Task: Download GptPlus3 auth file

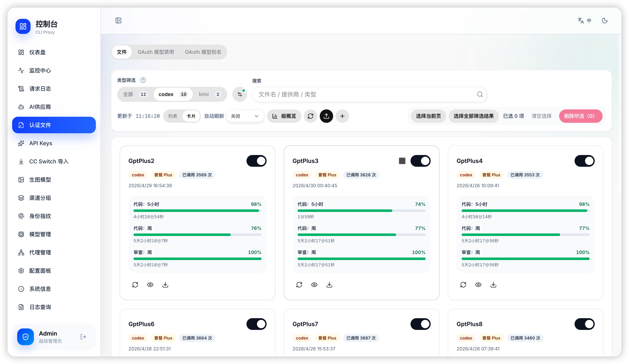Action: pos(329,285)
